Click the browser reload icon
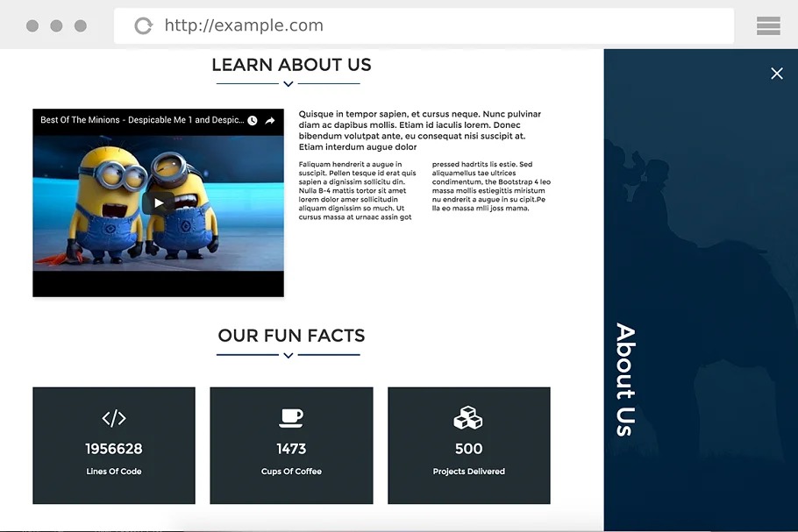 click(143, 26)
